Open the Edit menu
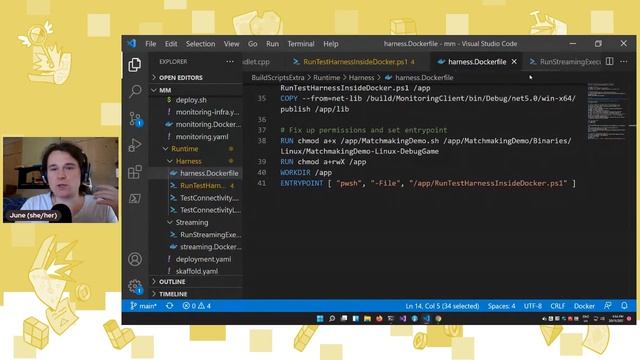640x360 pixels. pyautogui.click(x=171, y=44)
